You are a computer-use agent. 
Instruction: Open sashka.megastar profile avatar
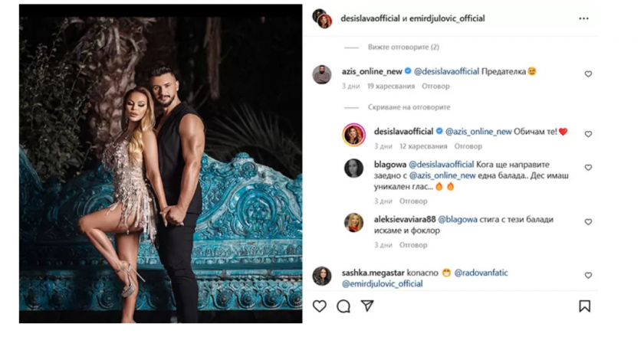(x=322, y=276)
